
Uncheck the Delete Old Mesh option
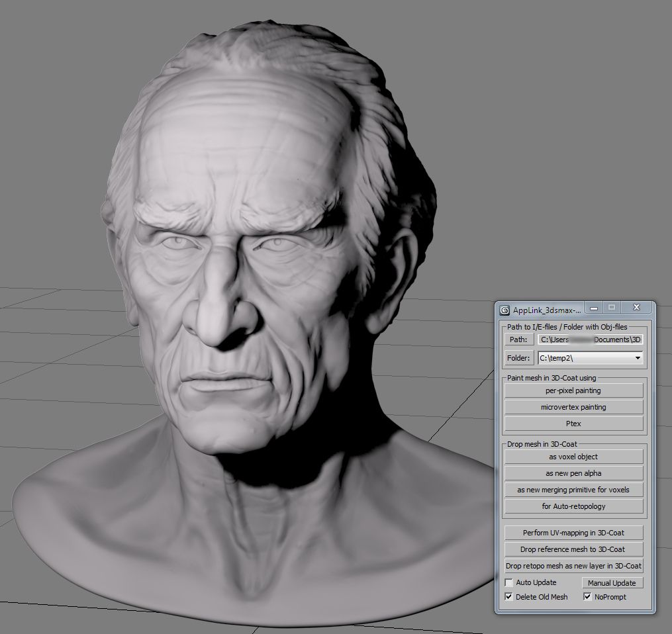508,596
